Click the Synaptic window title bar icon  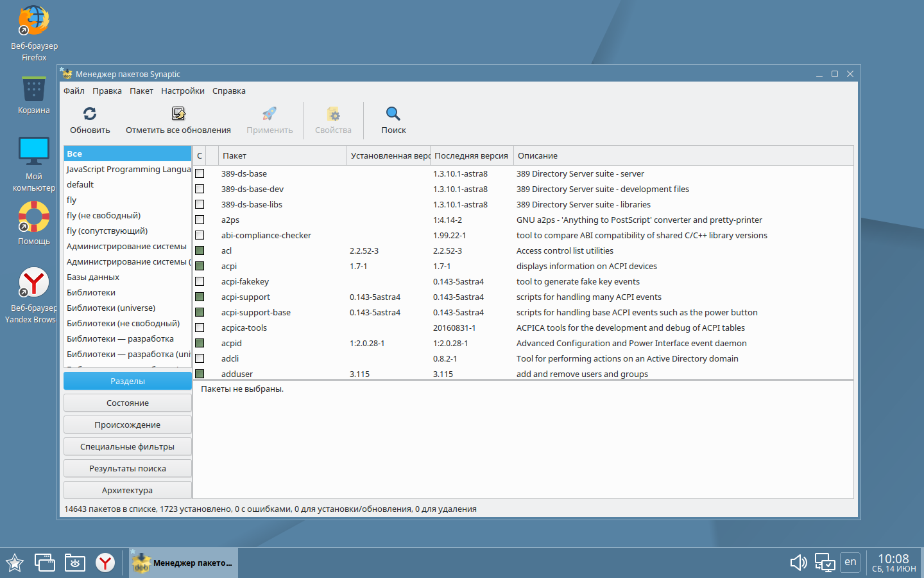point(67,74)
